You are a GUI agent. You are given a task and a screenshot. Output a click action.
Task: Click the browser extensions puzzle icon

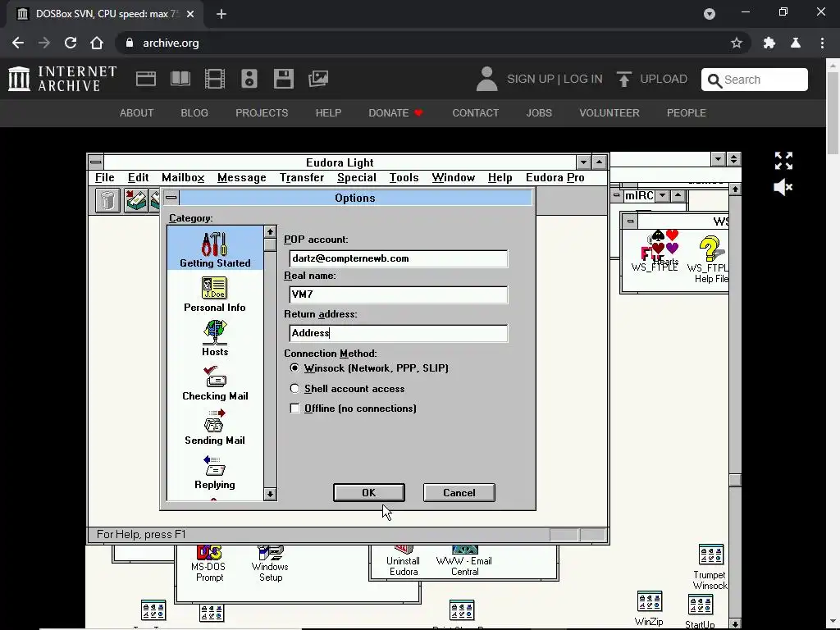pyautogui.click(x=769, y=43)
